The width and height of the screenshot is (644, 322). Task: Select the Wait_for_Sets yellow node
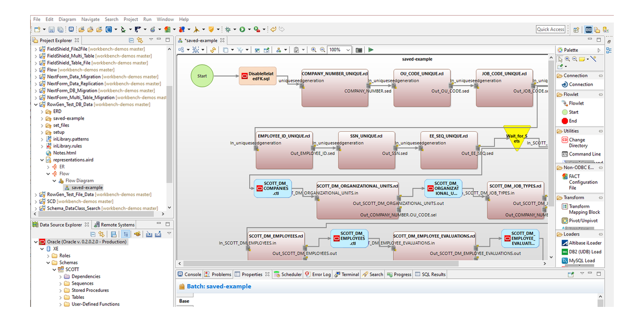pyautogui.click(x=517, y=138)
